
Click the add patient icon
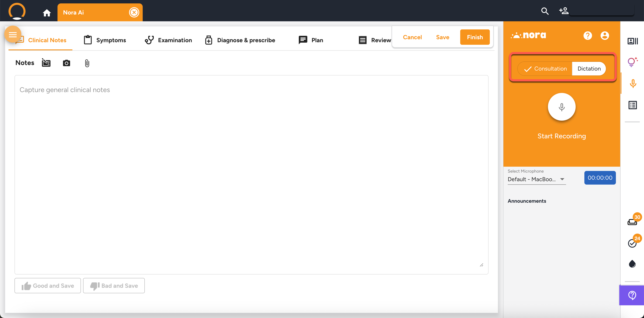[563, 11]
